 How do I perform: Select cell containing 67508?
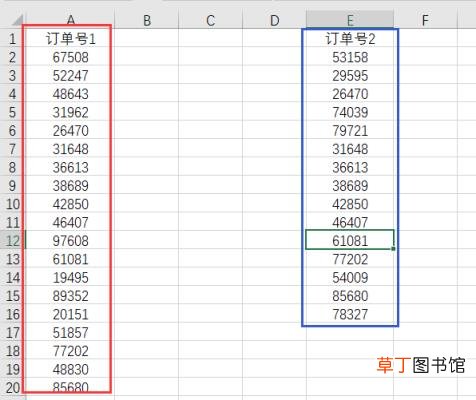[x=70, y=57]
